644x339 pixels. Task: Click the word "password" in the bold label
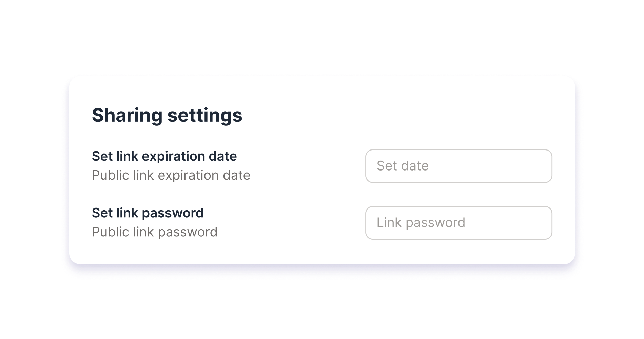(x=173, y=213)
